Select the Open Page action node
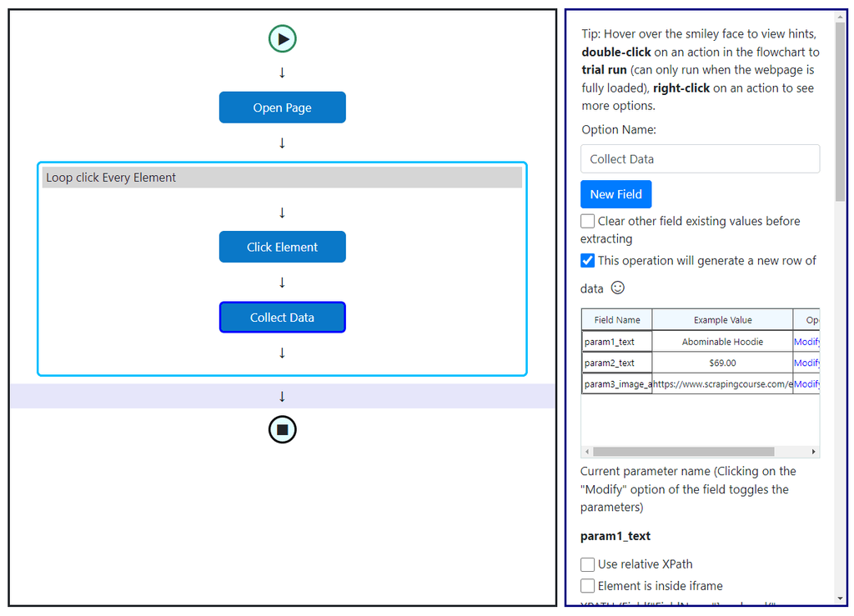854x616 pixels. pos(283,108)
